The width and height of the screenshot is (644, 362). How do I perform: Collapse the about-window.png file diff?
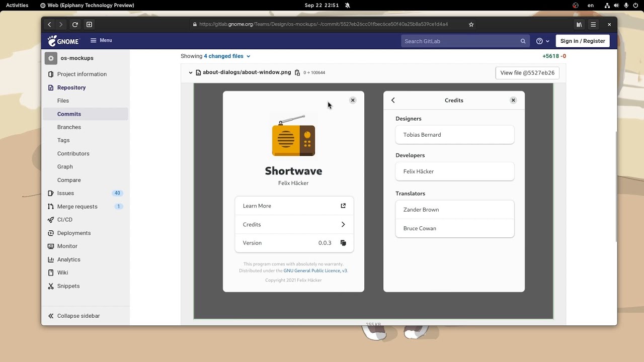(x=191, y=72)
